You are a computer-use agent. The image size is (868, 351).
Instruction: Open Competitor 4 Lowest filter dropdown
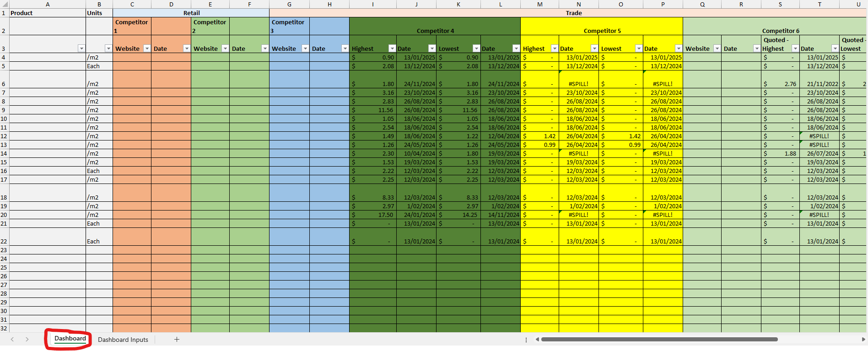tap(476, 49)
